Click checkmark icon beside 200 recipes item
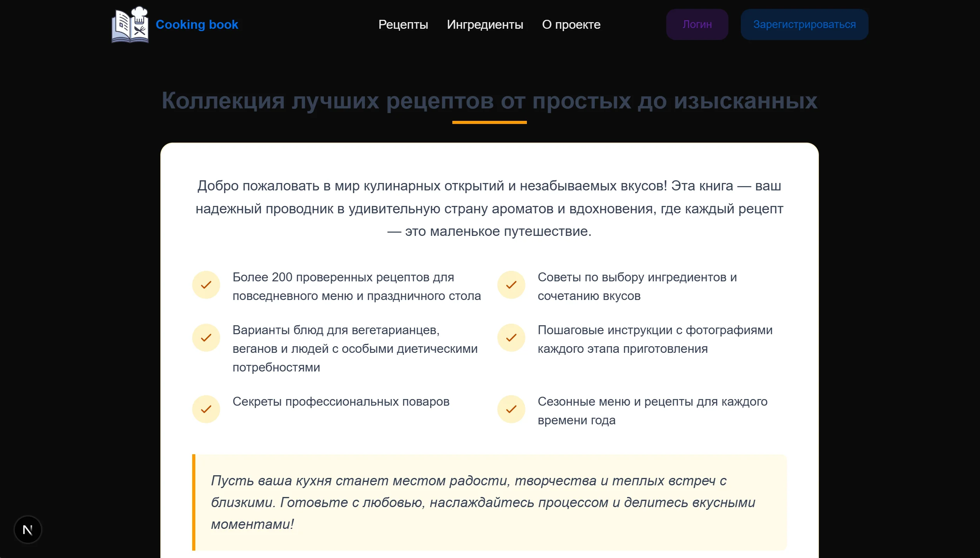 (206, 285)
